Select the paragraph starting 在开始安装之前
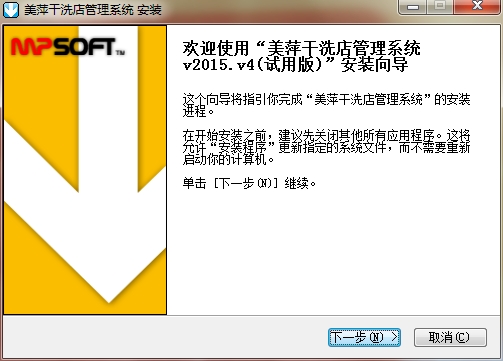 point(326,147)
